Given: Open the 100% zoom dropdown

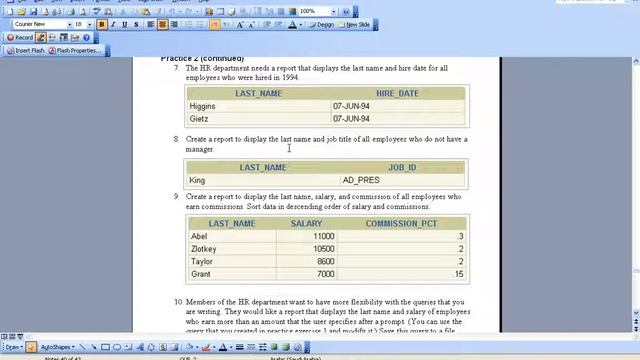Looking at the screenshot, I should coord(333,12).
